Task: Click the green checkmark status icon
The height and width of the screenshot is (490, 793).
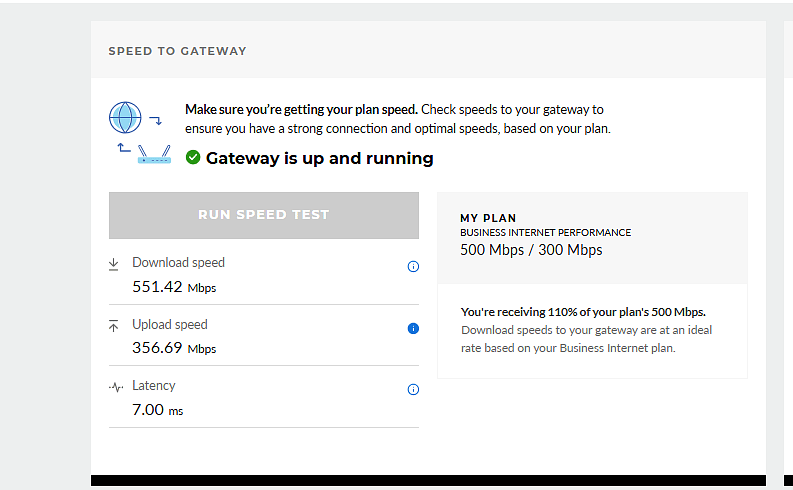Action: (193, 158)
